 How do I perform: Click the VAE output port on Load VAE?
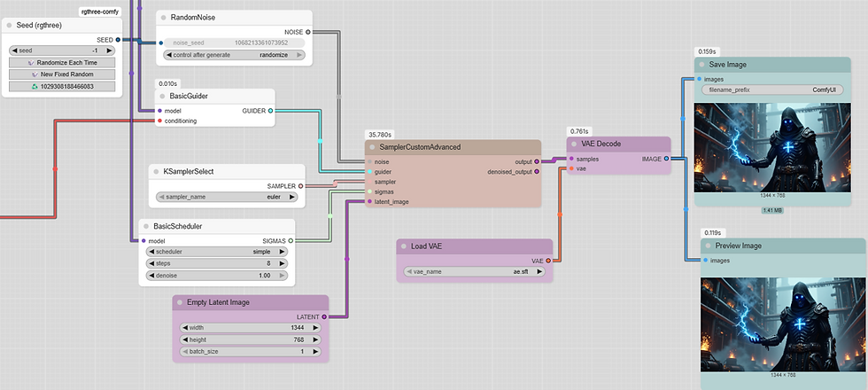(548, 261)
